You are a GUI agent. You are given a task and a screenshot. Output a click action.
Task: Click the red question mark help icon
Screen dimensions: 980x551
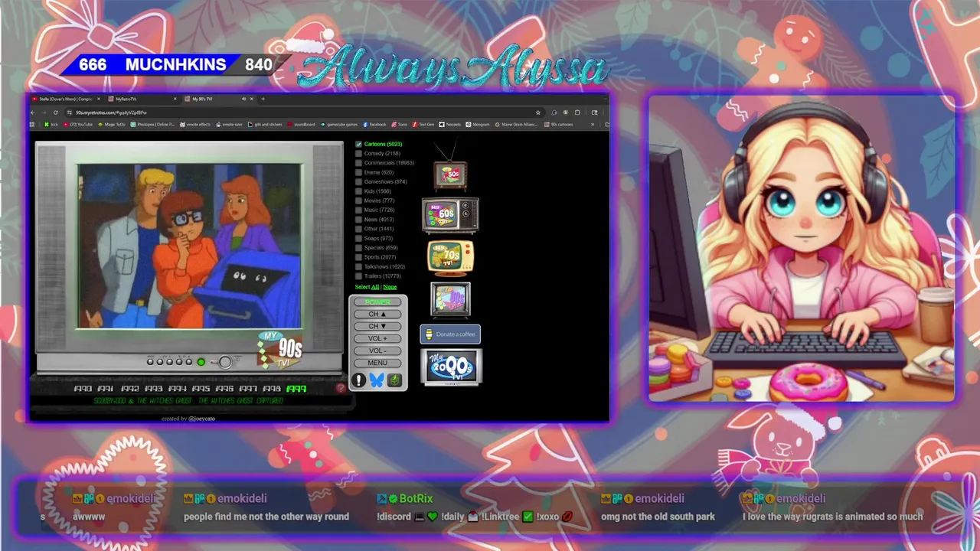click(341, 388)
